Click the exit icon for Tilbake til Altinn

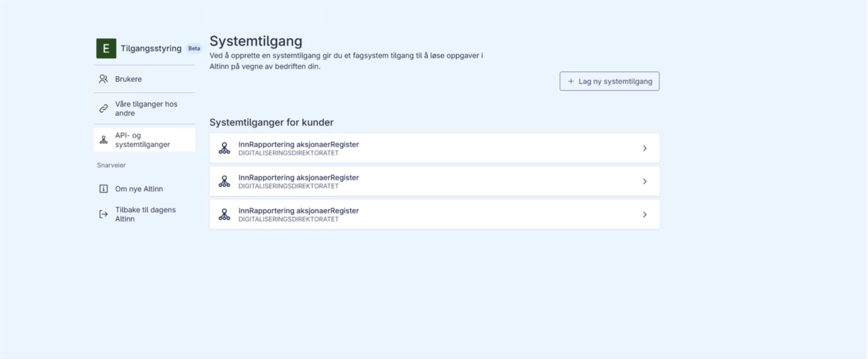pos(104,214)
